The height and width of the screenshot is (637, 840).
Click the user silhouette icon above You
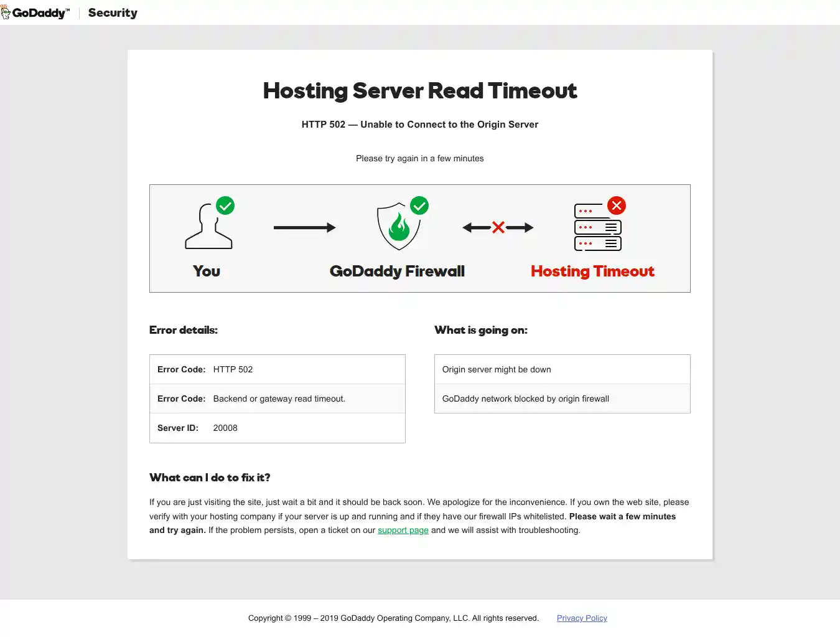click(x=208, y=228)
